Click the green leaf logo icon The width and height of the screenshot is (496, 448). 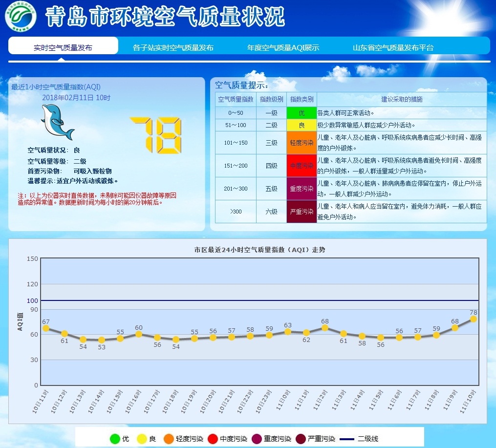tap(21, 17)
